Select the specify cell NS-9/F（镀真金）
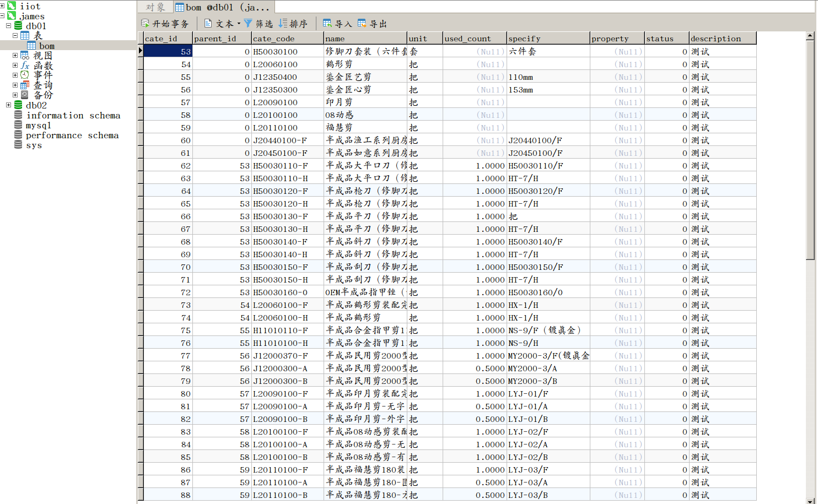Screen dimensions: 818x504 548,330
